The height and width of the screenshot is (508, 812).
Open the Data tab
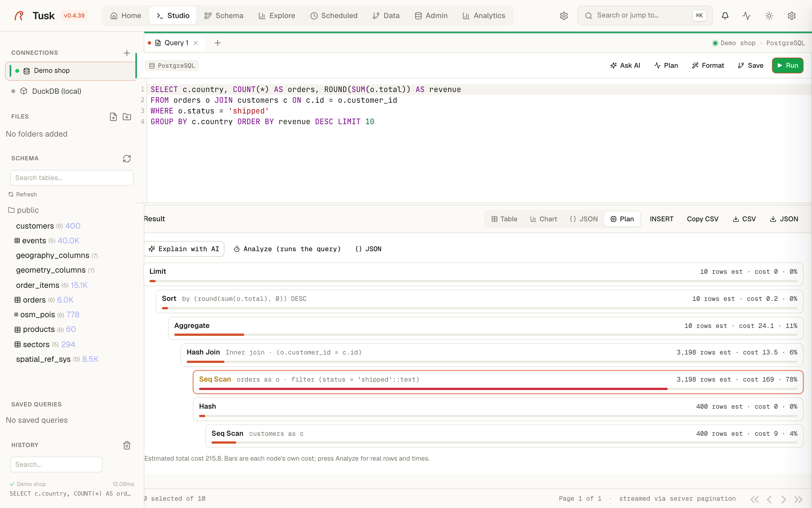click(386, 16)
